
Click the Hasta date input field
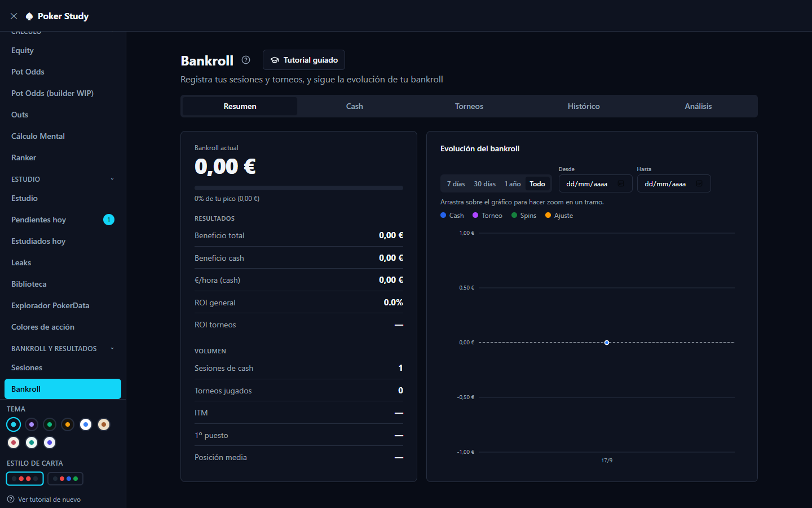click(x=674, y=183)
